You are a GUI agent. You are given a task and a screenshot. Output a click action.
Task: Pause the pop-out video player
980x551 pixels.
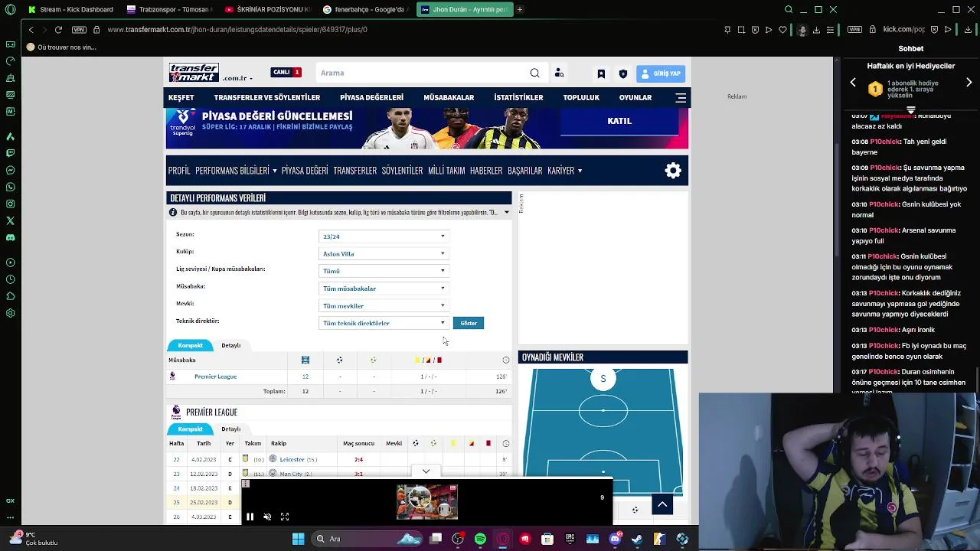(x=250, y=517)
